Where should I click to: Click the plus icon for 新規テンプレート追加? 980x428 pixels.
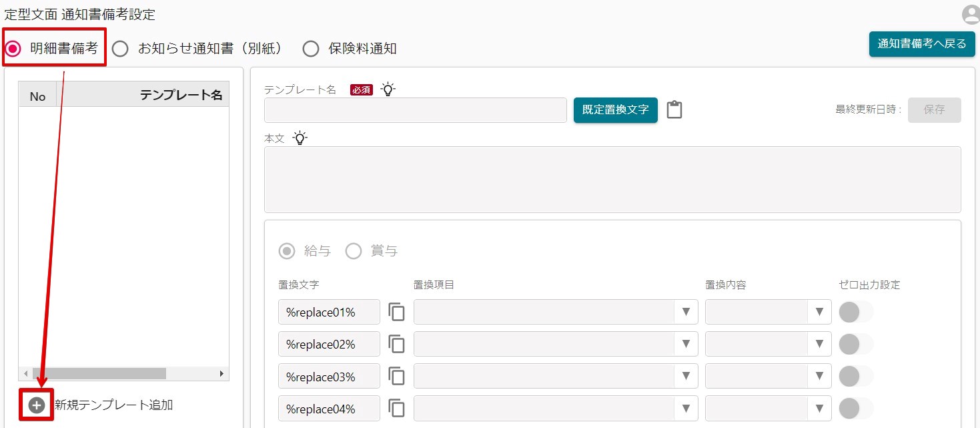[x=37, y=405]
